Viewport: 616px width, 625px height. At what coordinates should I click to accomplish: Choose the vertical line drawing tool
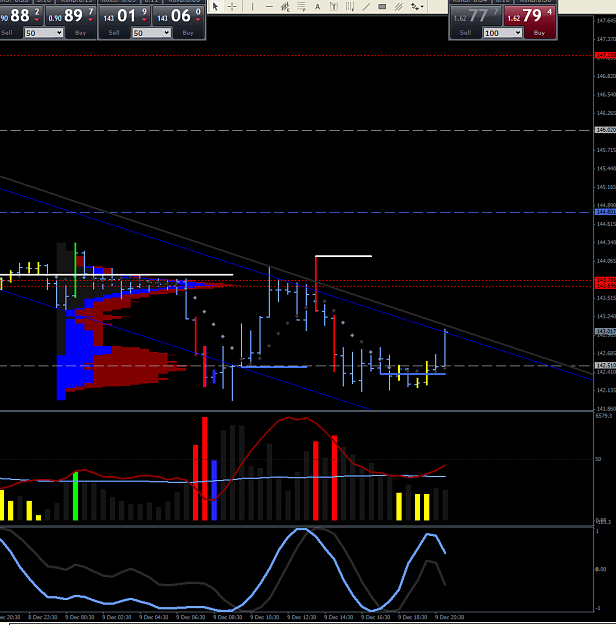pos(252,6)
